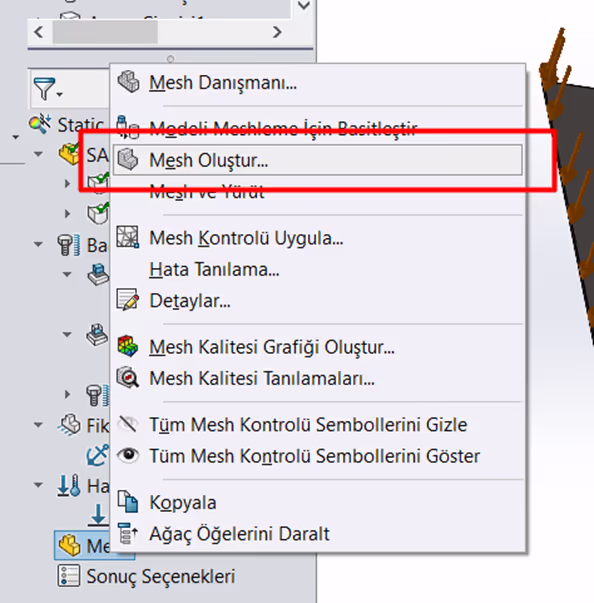
Task: Click the Mesh Kontrolü Uygula grid icon
Action: (128, 237)
